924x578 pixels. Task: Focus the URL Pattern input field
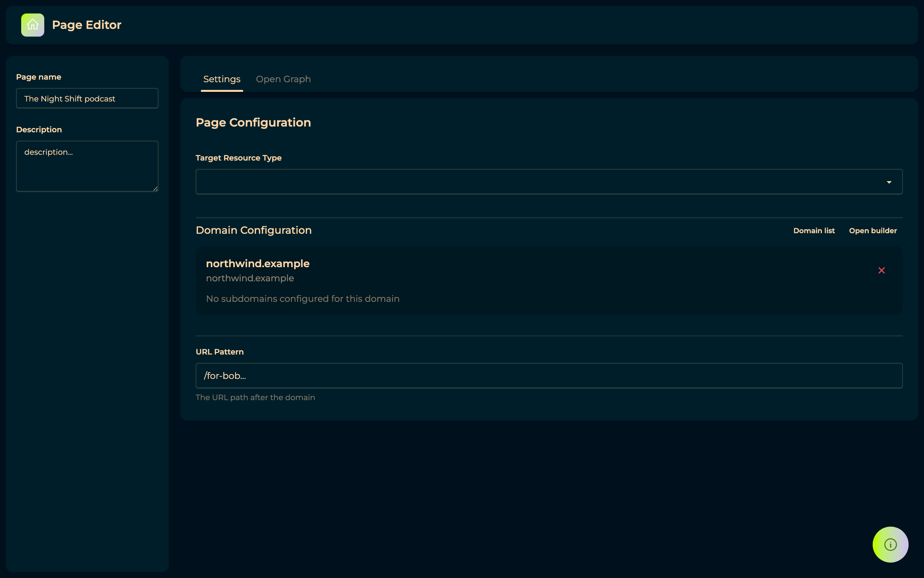pyautogui.click(x=549, y=375)
